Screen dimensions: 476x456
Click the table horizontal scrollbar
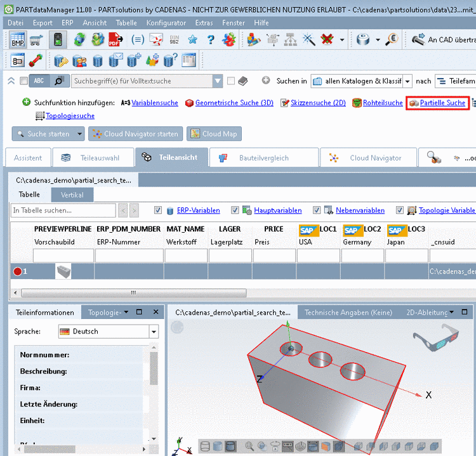pos(133,293)
